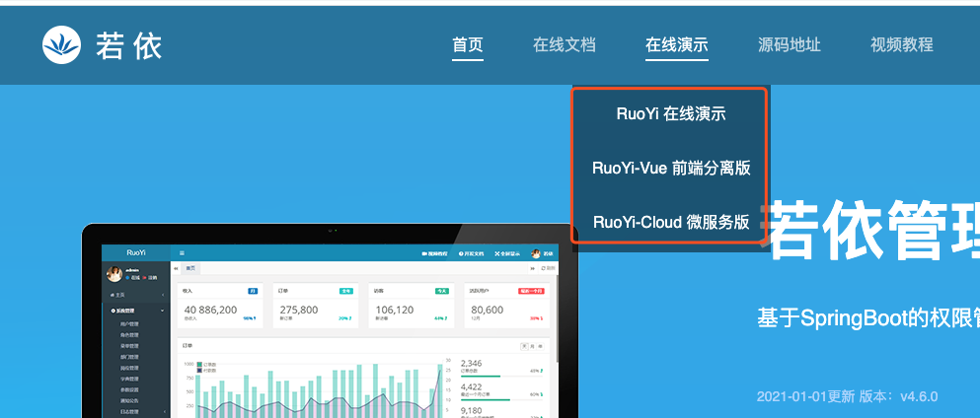The width and height of the screenshot is (980, 418).
Task: Click the 80,600 active users figure
Action: (x=488, y=310)
